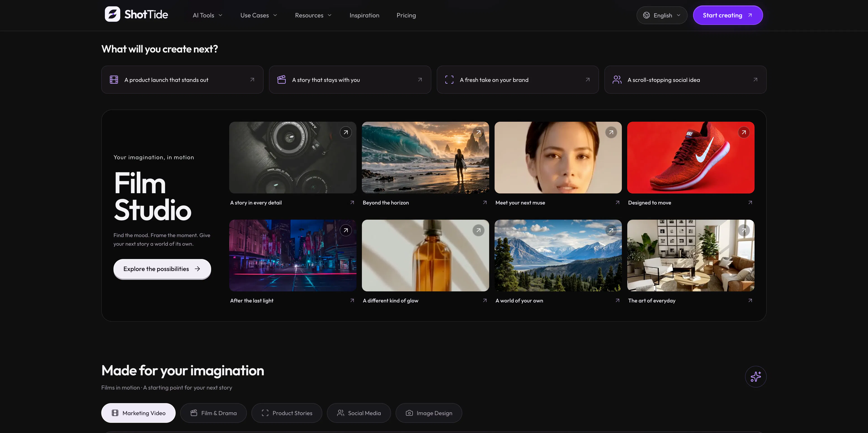The width and height of the screenshot is (868, 433).
Task: Go to the Pricing page
Action: click(406, 15)
